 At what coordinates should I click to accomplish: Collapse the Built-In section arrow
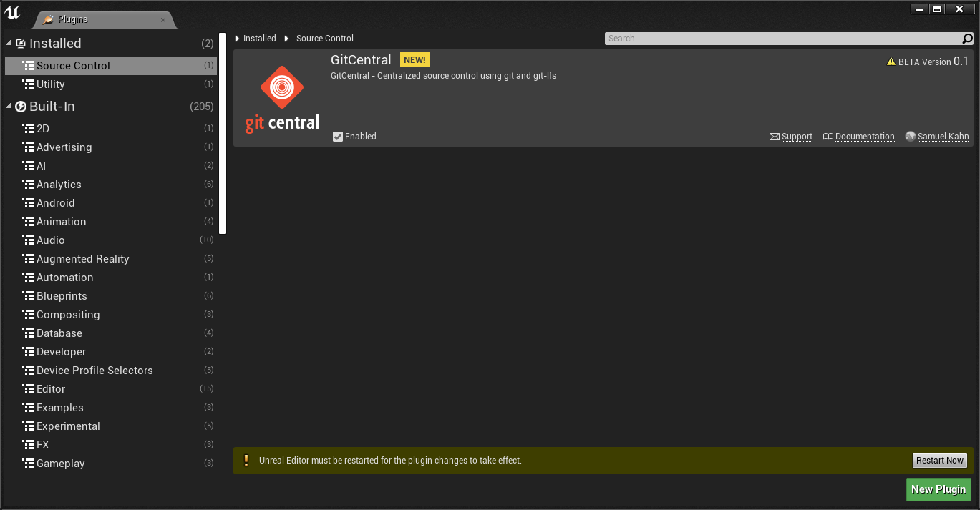[x=9, y=107]
